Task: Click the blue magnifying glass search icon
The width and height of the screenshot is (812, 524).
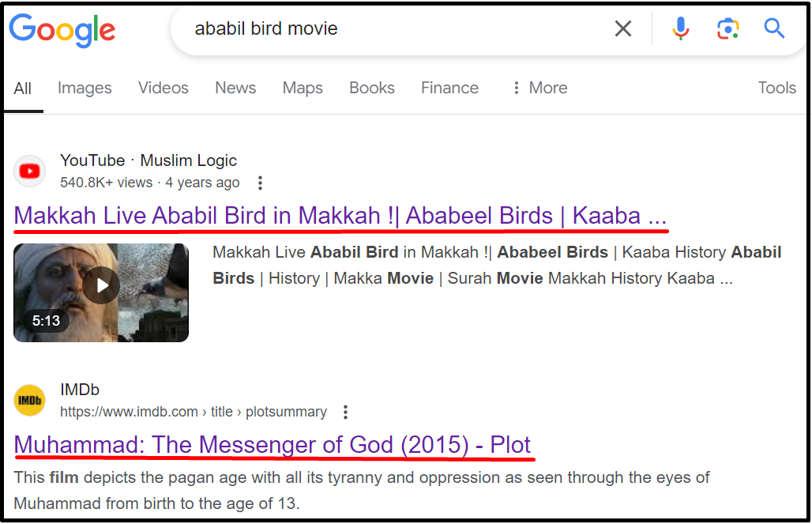Action: [774, 28]
